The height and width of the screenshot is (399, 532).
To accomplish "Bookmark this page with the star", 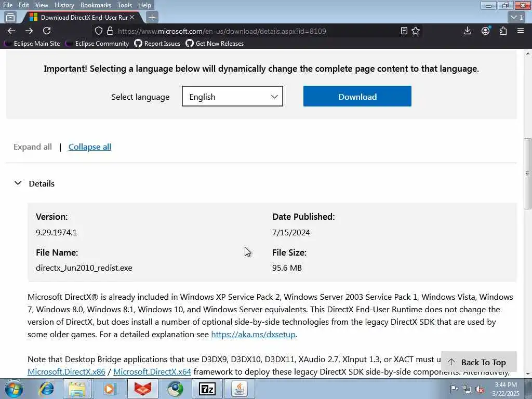I will pos(416,31).
